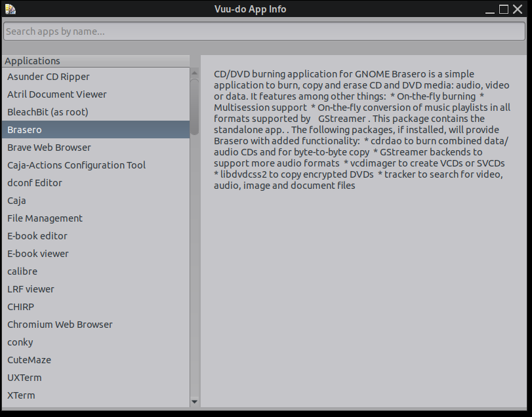Select conky in the list
The image size is (532, 417).
point(96,342)
